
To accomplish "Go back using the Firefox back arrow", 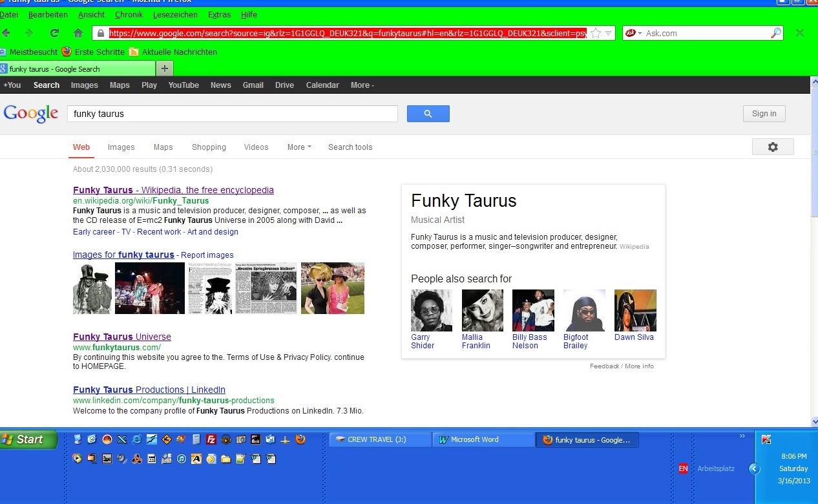I will (x=6, y=33).
